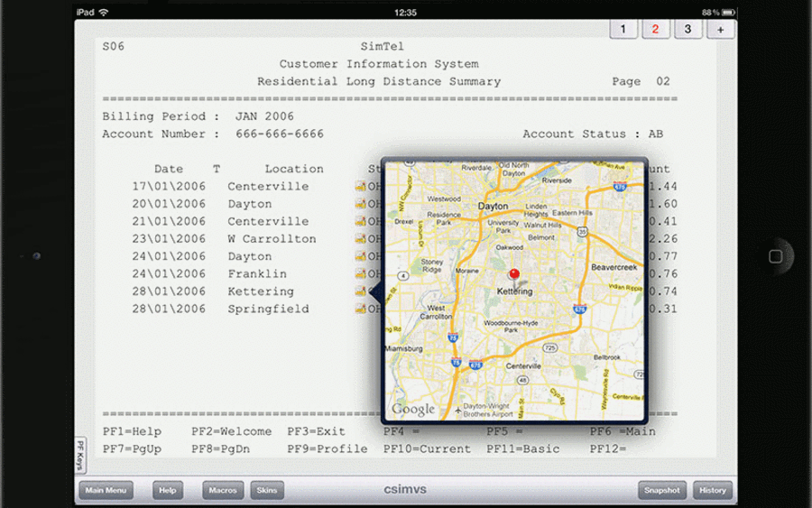The width and height of the screenshot is (812, 508).
Task: Tap the Google map thumbnail popup
Action: pos(514,291)
